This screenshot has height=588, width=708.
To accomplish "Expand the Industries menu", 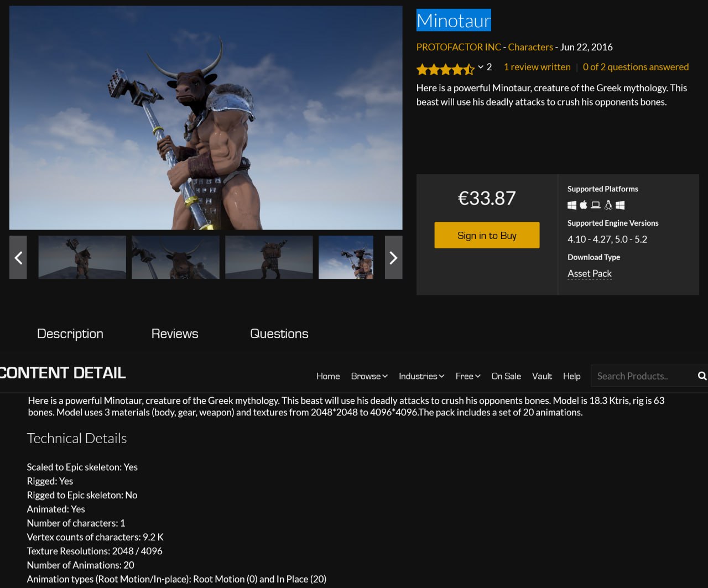I will point(421,376).
